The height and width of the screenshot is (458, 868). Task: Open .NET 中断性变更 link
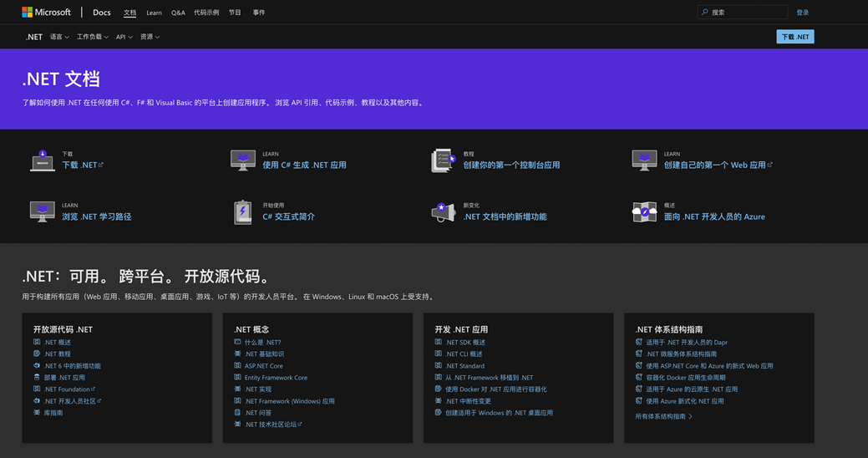(469, 401)
